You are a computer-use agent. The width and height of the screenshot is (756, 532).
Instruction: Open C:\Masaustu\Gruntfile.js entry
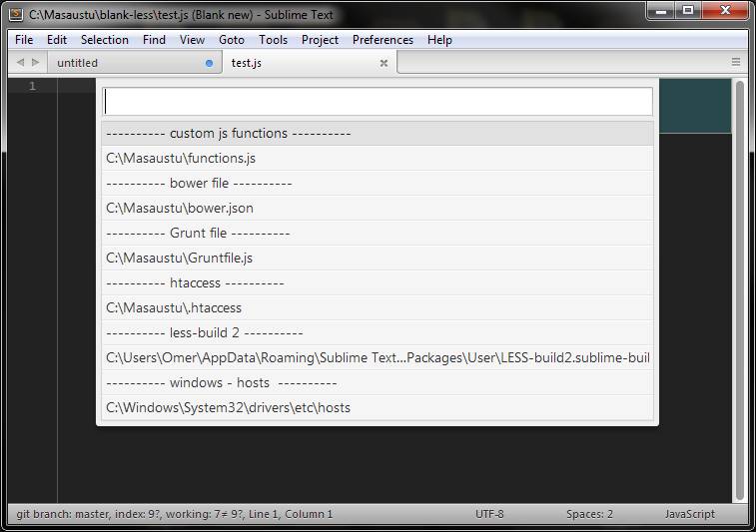(x=378, y=258)
